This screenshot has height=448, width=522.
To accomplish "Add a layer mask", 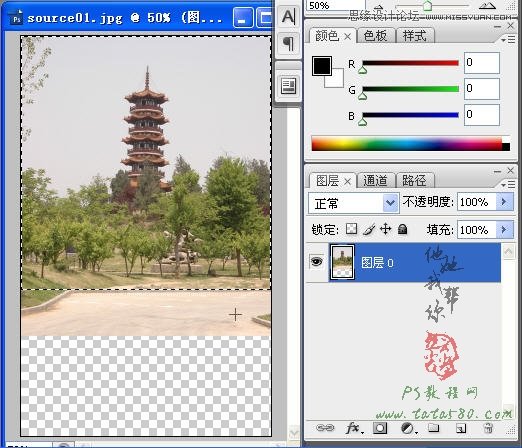I will tap(380, 428).
